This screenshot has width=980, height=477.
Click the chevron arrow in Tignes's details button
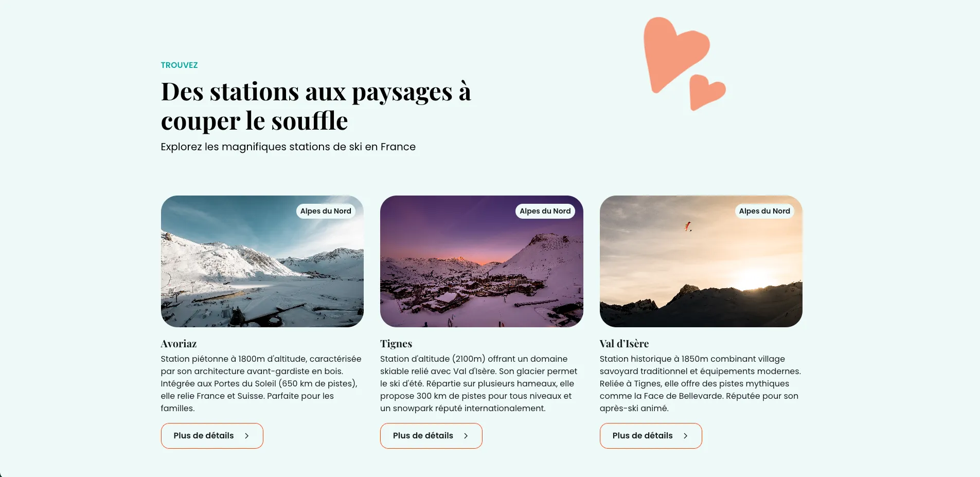click(466, 436)
